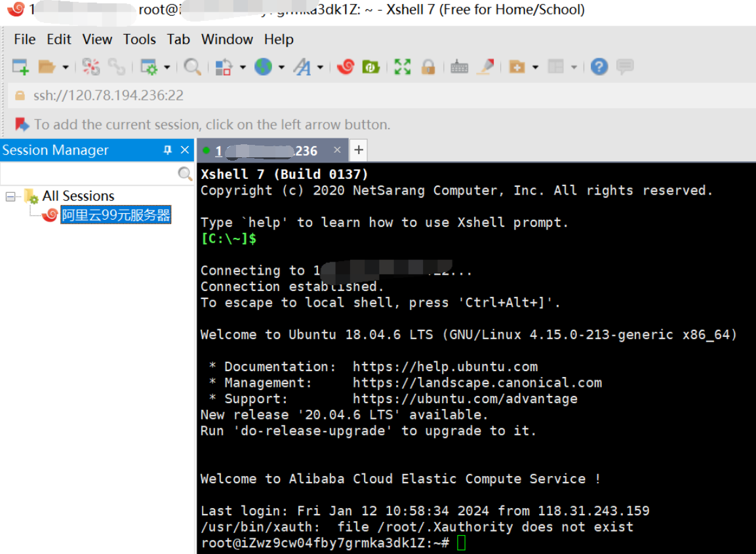
Task: Click the terminal cursor at root prompt
Action: 462,543
